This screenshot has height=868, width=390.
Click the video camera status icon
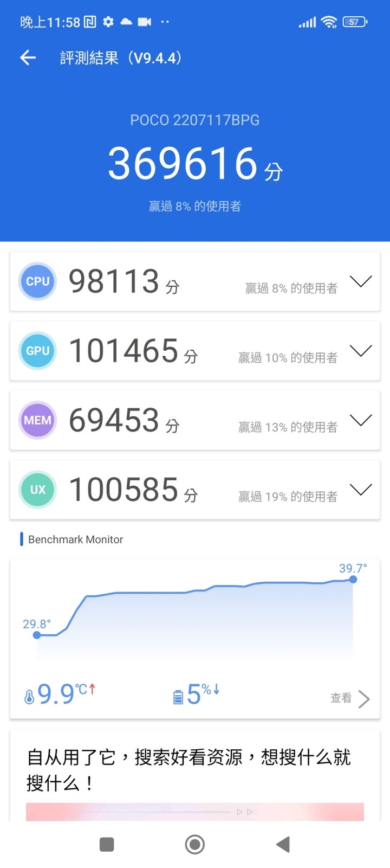(x=145, y=22)
